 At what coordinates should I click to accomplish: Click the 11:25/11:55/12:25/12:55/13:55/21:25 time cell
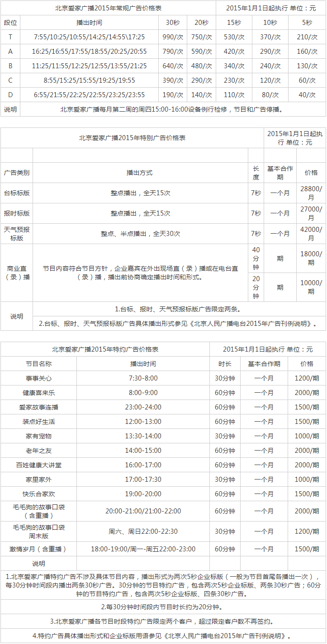coord(90,66)
